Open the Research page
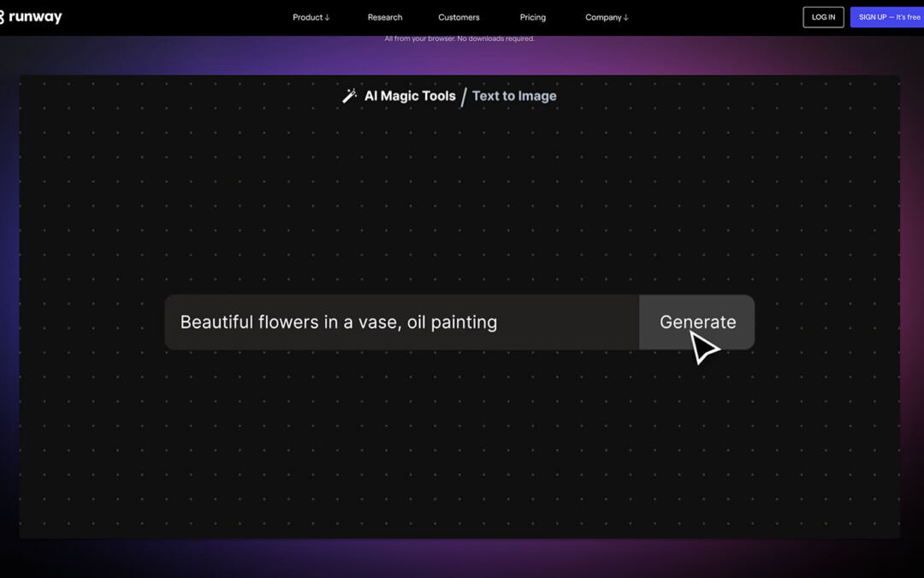This screenshot has width=924, height=578. 385,17
